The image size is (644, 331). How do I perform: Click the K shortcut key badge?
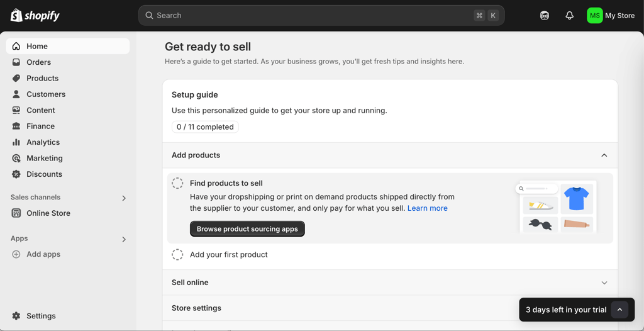click(x=493, y=16)
